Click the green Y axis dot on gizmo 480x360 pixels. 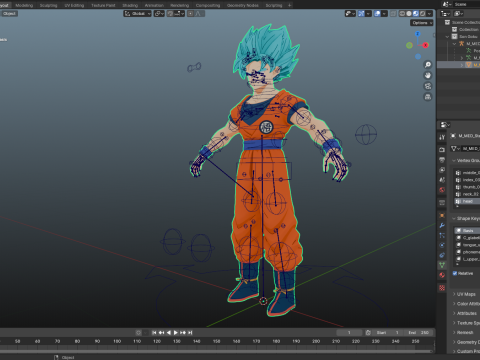409,45
